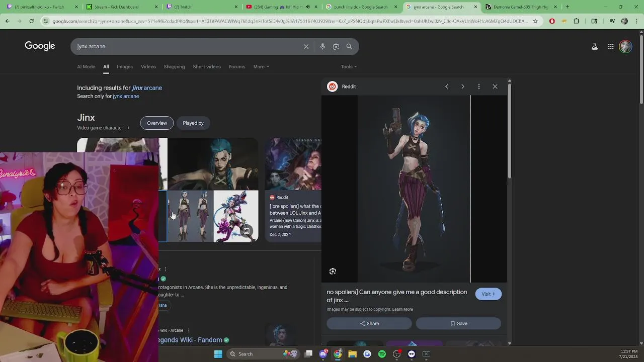Go to the previous image in the preview panel
The height and width of the screenshot is (362, 644).
point(446,86)
